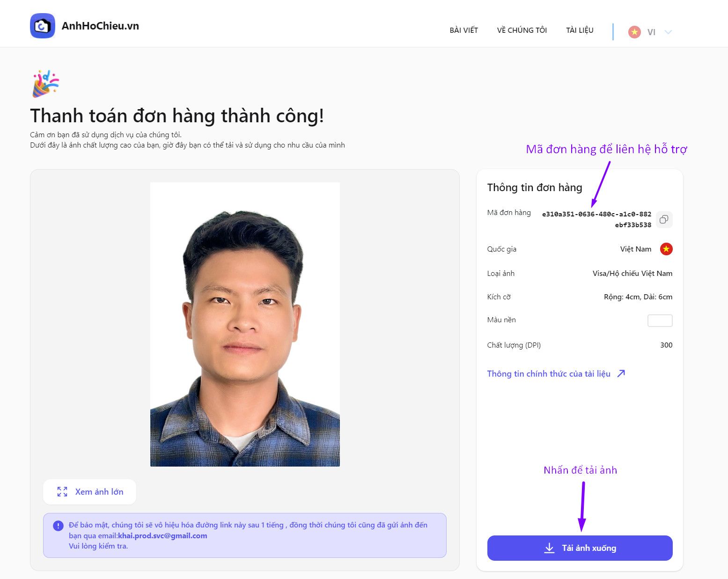The image size is (728, 579).
Task: Click the exclamation info icon in security notice
Action: [x=58, y=526]
